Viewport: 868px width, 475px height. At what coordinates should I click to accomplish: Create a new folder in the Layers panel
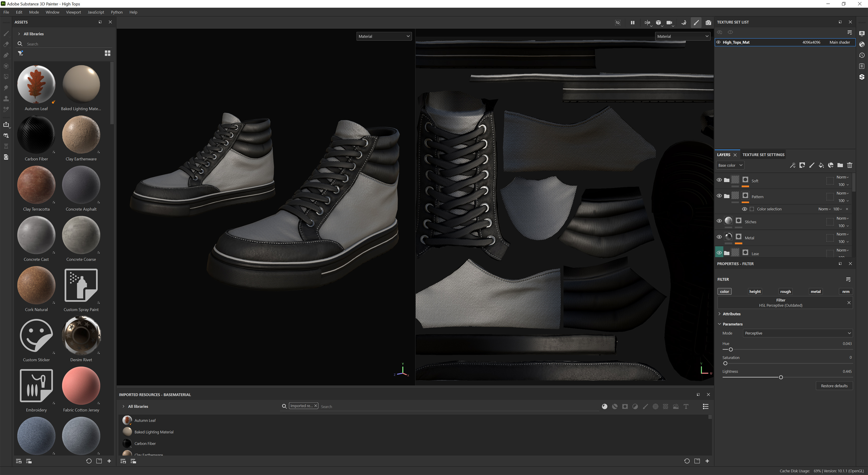pos(840,165)
